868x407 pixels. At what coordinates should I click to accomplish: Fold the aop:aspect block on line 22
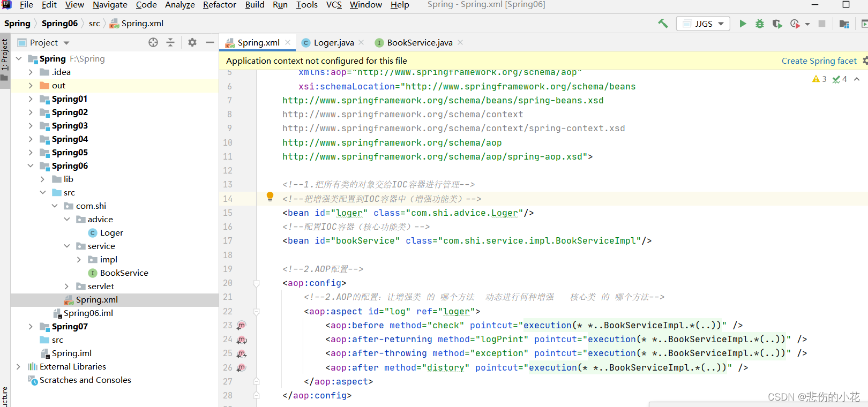point(257,312)
